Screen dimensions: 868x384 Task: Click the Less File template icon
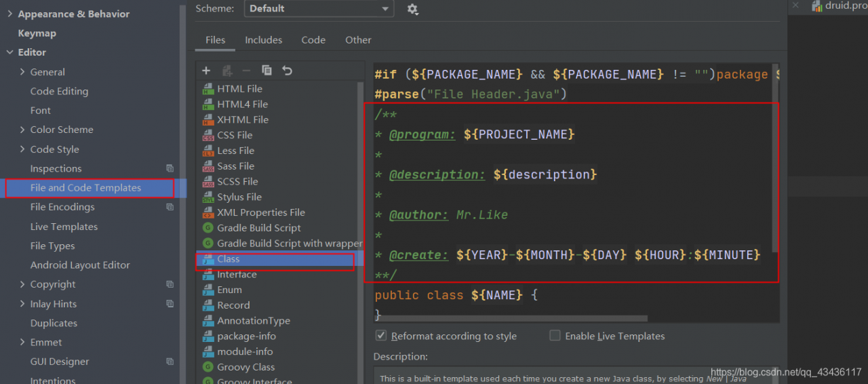point(208,151)
